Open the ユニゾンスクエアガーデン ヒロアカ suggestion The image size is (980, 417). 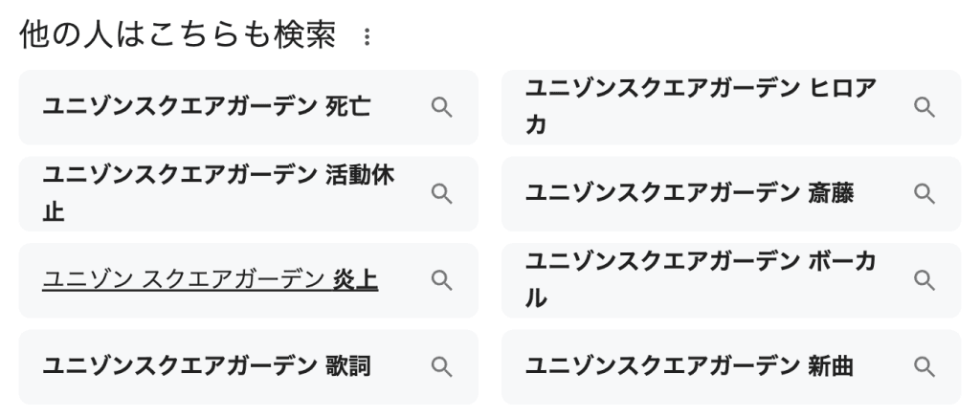[x=700, y=107]
